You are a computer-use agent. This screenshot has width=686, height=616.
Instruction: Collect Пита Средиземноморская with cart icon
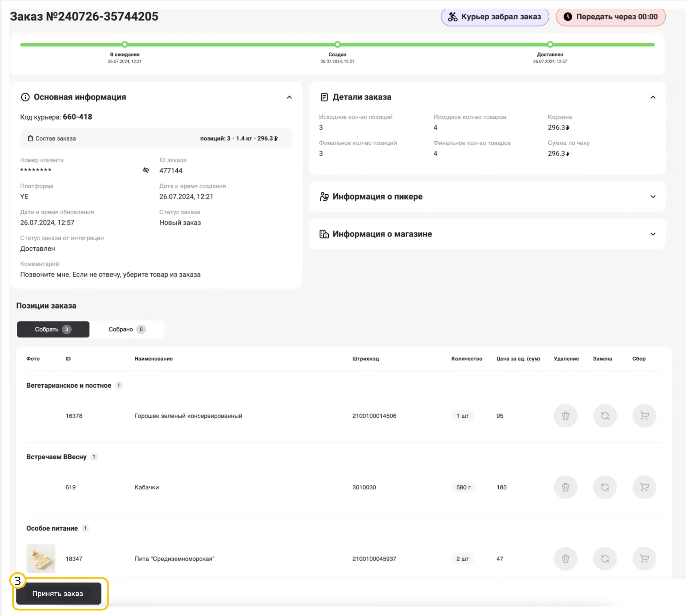[644, 559]
